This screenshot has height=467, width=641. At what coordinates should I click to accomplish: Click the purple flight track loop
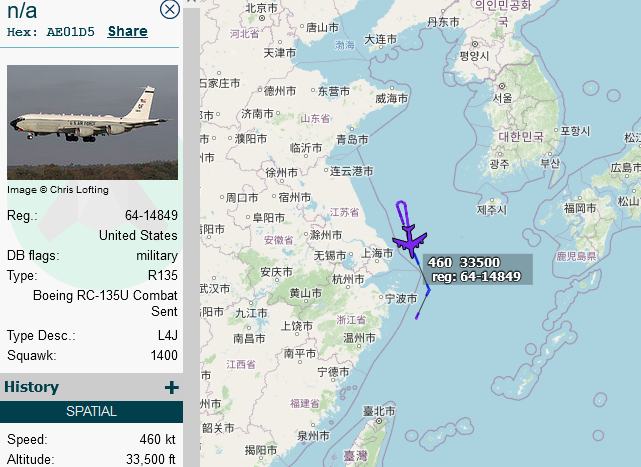[401, 213]
